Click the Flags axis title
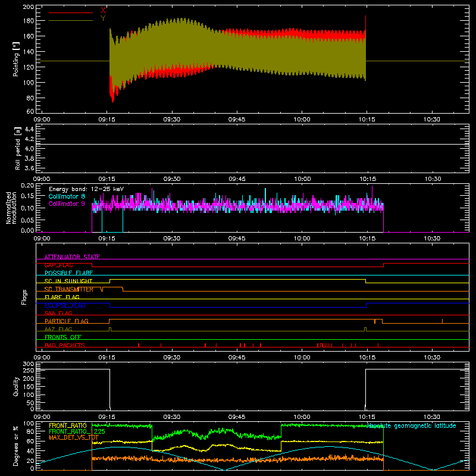The height and width of the screenshot is (476, 476). tap(24, 297)
